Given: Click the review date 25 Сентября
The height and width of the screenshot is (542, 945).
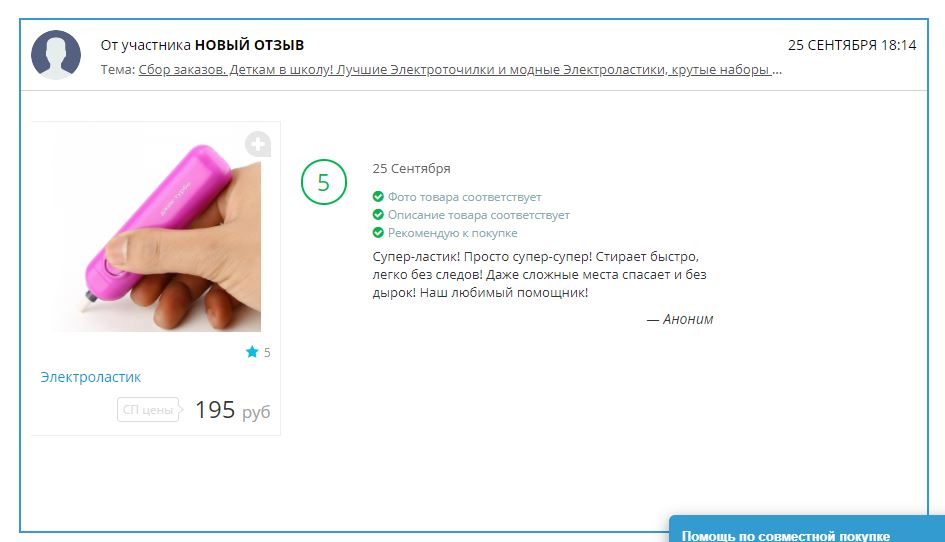Looking at the screenshot, I should click(412, 169).
